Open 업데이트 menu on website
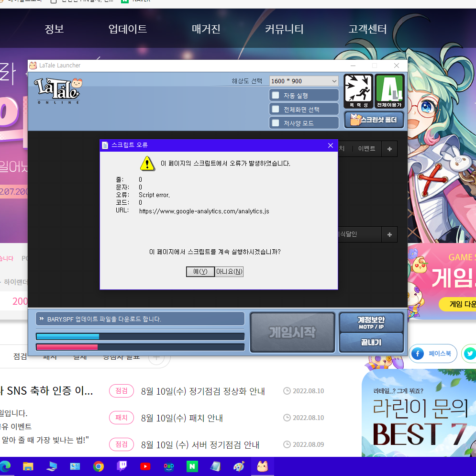Viewport: 476px width, 476px height. click(128, 29)
